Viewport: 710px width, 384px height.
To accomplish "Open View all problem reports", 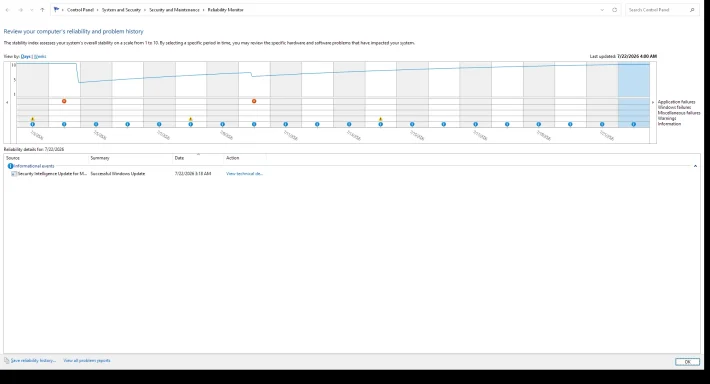I will click(86, 361).
